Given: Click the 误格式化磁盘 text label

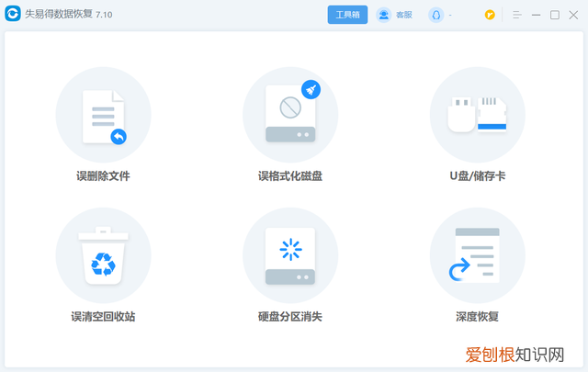Looking at the screenshot, I should [x=290, y=175].
